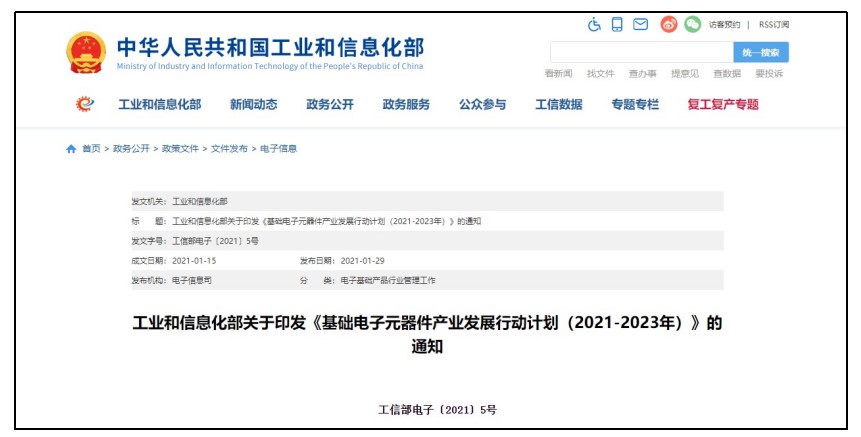Select 要投诉 search shortcut

[769, 74]
